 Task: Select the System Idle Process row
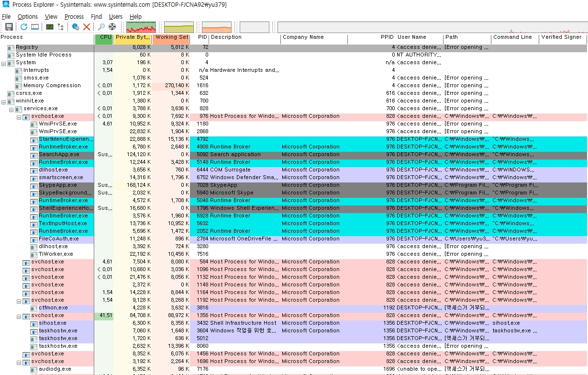point(293,55)
